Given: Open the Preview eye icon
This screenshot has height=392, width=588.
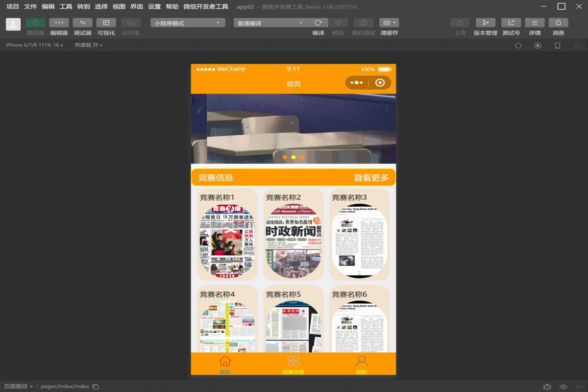Looking at the screenshot, I should click(x=338, y=23).
